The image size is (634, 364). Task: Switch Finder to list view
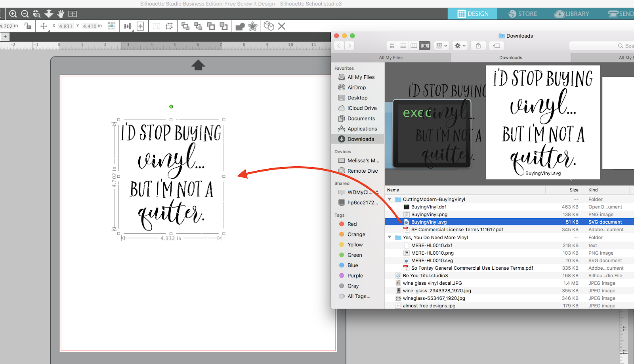coord(403,46)
